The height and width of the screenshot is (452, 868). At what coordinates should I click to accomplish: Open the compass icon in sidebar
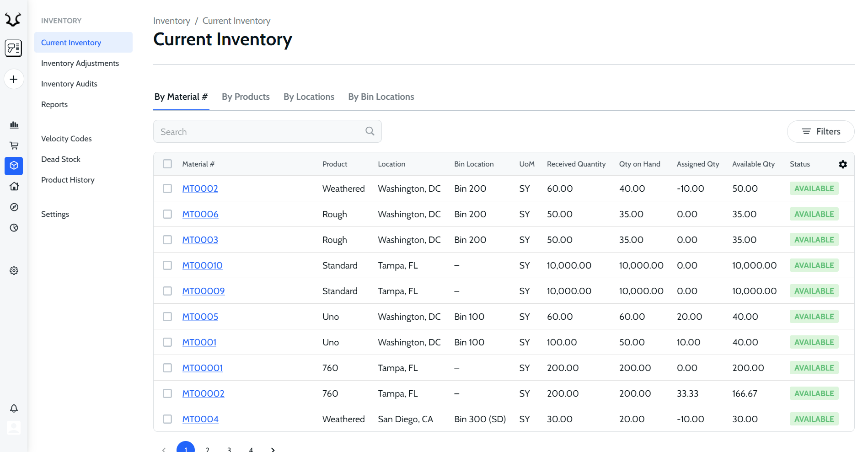point(14,207)
